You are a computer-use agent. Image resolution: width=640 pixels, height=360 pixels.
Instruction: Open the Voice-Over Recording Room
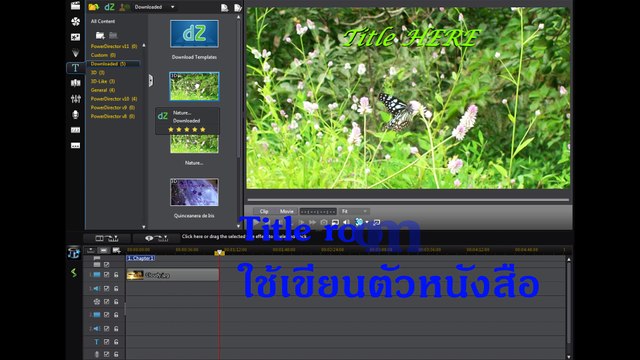(76, 115)
